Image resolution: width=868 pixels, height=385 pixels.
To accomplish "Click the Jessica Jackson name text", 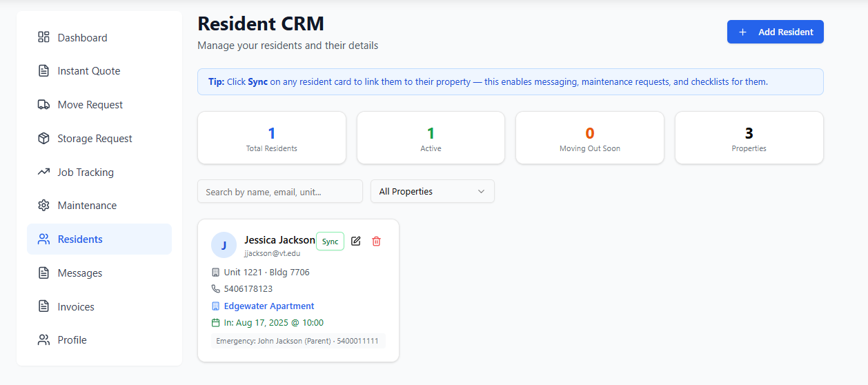I will pyautogui.click(x=279, y=240).
